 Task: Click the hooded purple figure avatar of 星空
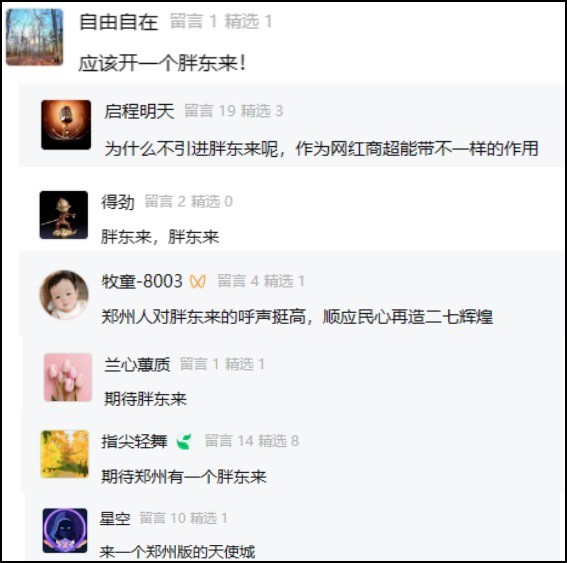coord(65,530)
